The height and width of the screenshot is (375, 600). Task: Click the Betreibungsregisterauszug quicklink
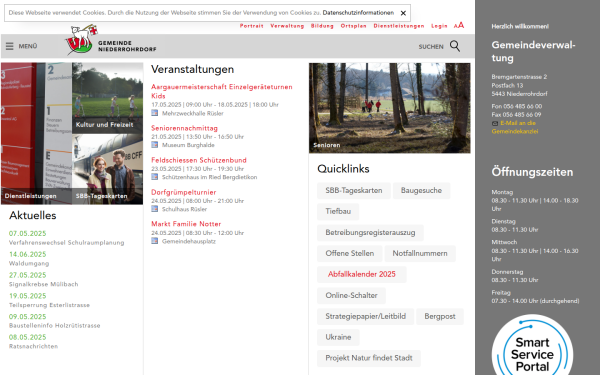point(370,233)
